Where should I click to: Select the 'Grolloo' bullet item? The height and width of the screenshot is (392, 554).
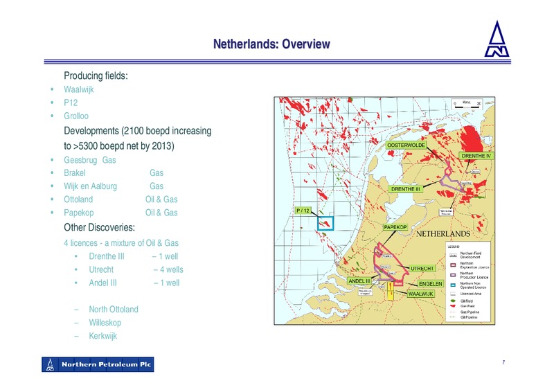(x=76, y=116)
